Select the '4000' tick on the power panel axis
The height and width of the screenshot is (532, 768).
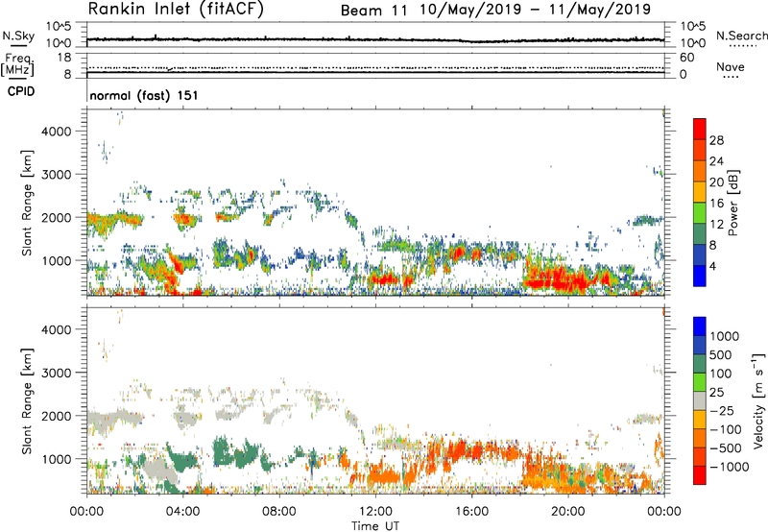click(56, 132)
